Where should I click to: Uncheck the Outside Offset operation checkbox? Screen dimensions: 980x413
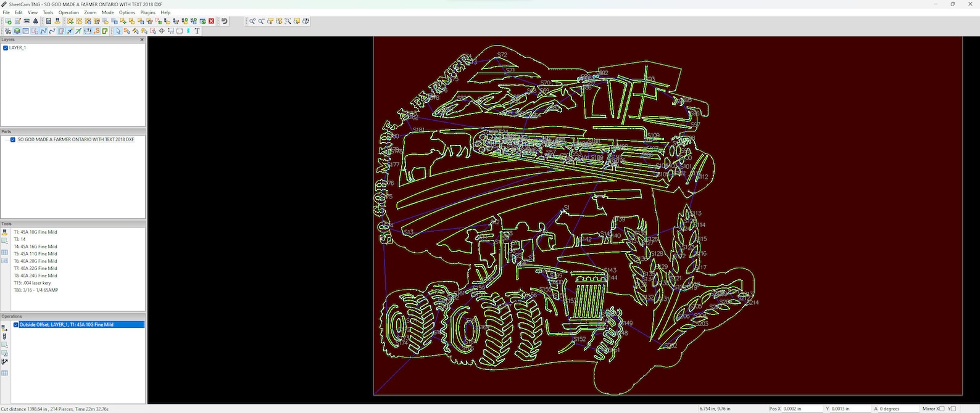click(16, 325)
